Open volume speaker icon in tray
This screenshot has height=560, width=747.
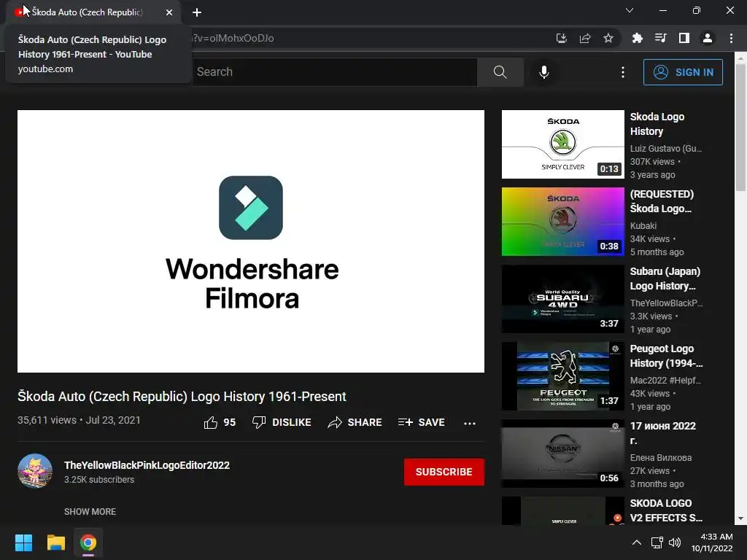click(x=675, y=542)
